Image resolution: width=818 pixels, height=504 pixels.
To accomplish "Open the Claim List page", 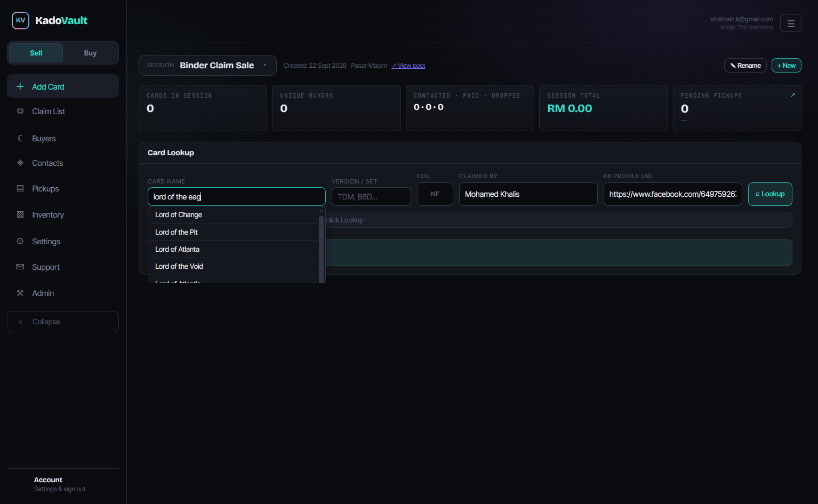I will tap(63, 111).
